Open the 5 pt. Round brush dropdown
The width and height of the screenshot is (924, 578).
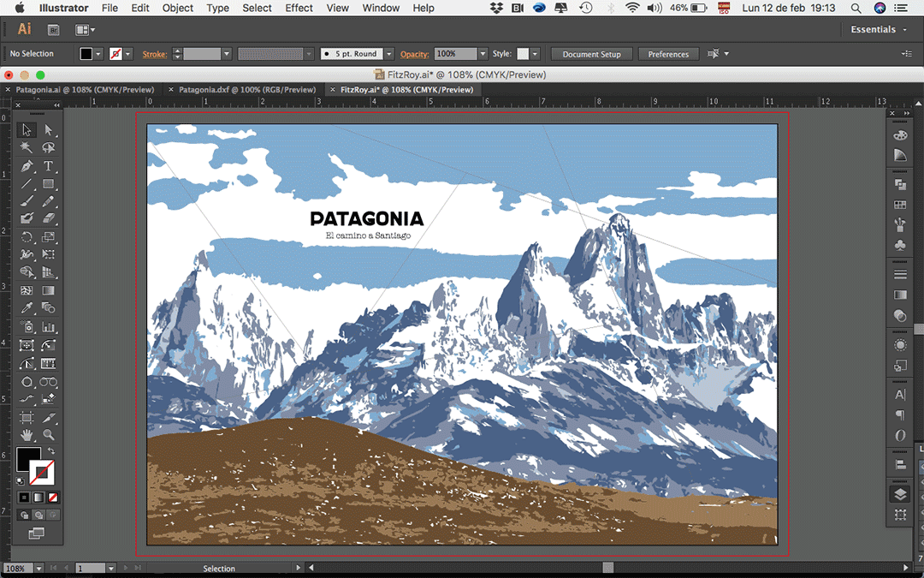pos(389,54)
